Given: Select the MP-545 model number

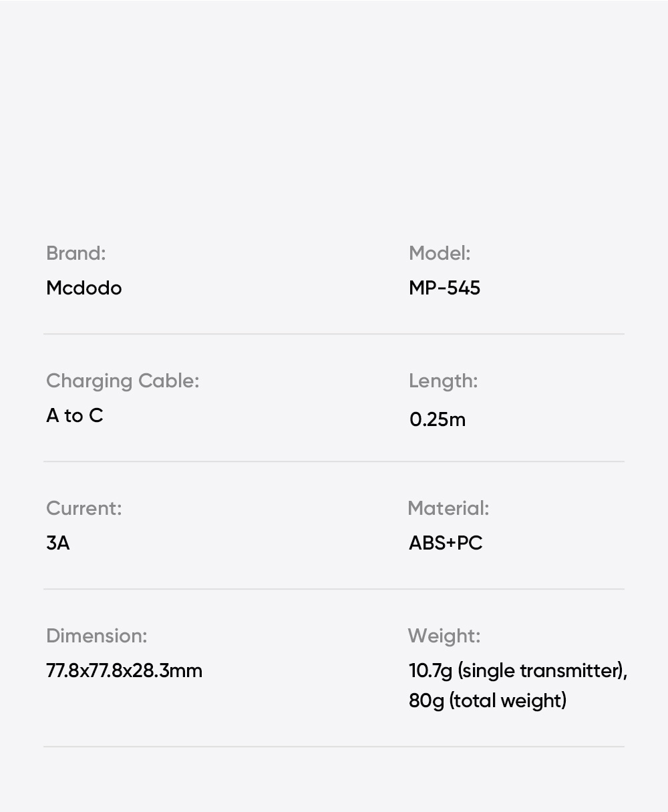Looking at the screenshot, I should 444,288.
